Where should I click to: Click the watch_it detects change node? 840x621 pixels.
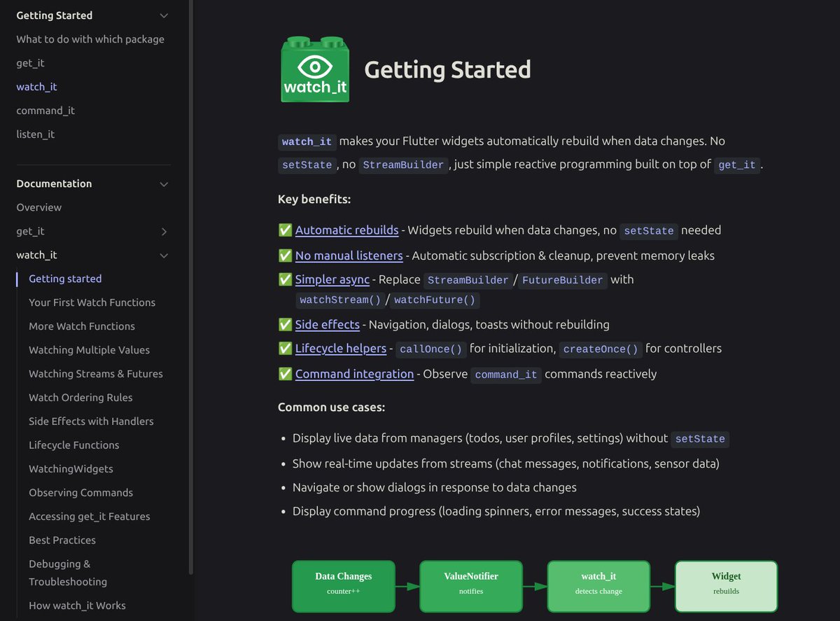point(598,586)
